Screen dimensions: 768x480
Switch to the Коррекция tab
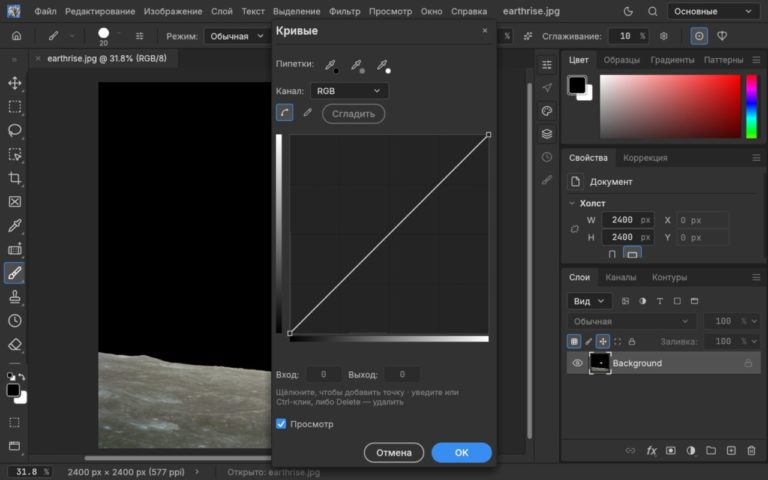645,158
